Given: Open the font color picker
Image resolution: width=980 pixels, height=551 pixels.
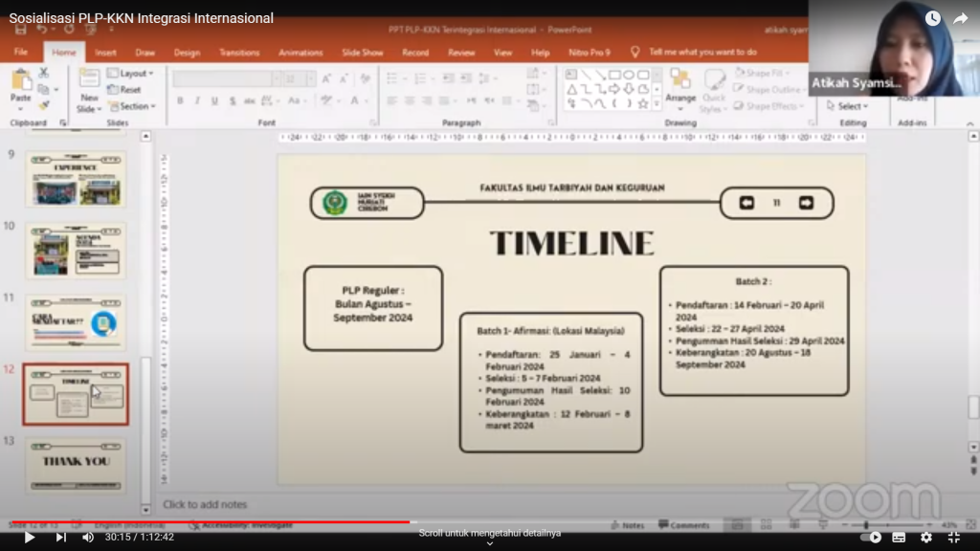Looking at the screenshot, I should pyautogui.click(x=355, y=100).
